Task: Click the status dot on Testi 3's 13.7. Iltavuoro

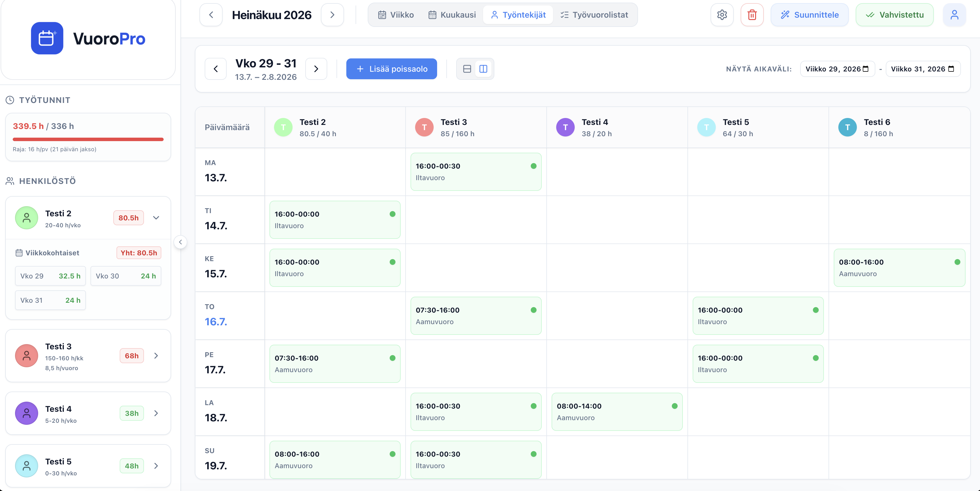Action: click(x=533, y=166)
